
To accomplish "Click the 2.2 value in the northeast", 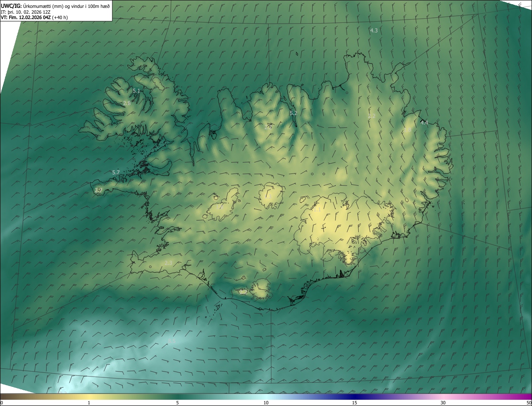I will point(372,116).
